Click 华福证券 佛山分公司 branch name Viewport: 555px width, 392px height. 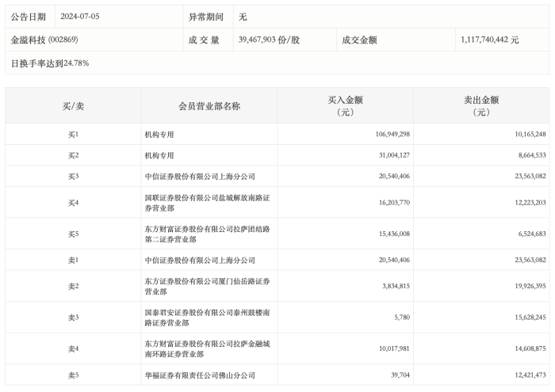click(200, 375)
